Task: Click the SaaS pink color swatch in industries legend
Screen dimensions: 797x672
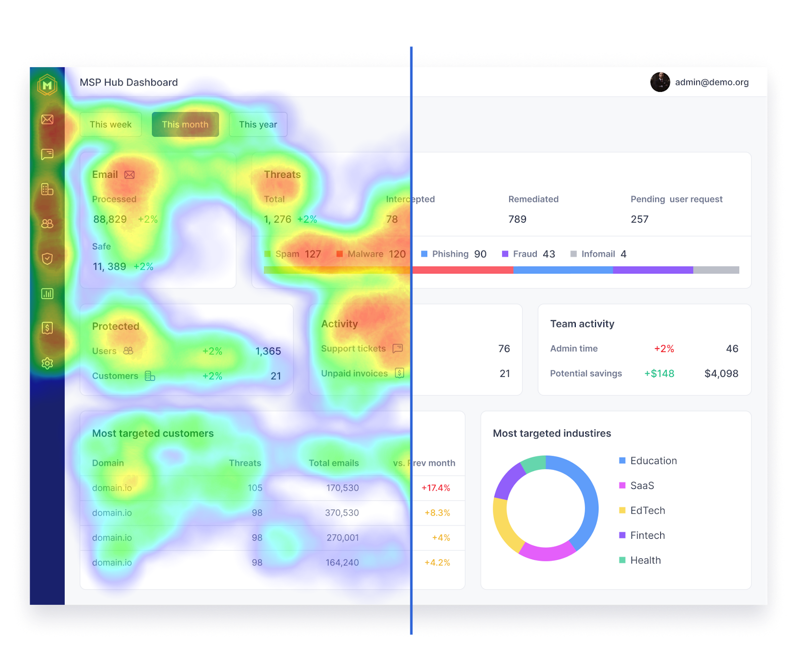Action: (x=622, y=485)
